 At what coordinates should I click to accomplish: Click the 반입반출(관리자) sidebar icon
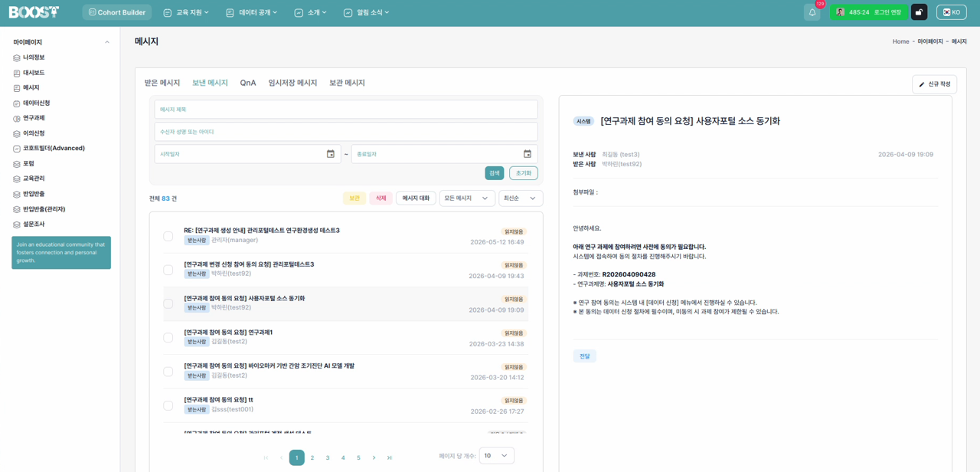pos(17,210)
